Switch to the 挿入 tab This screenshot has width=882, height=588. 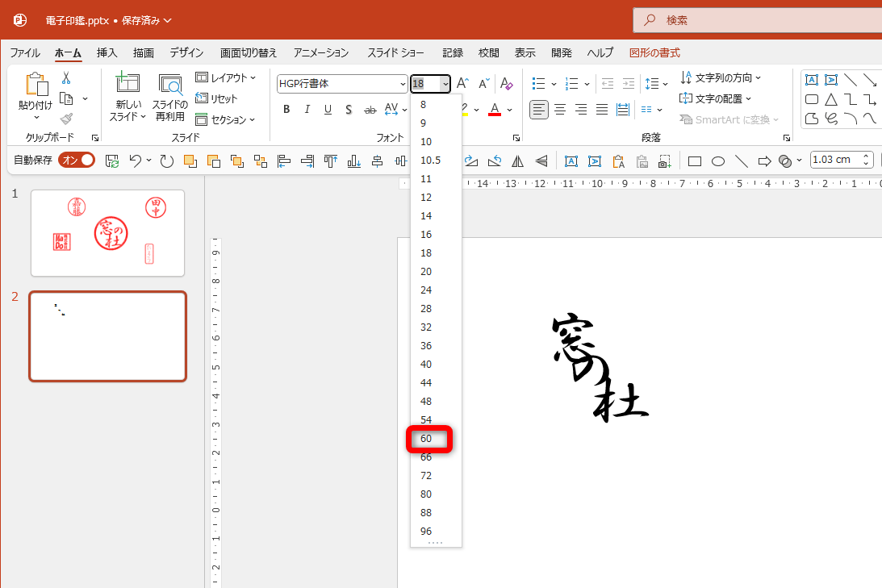pyautogui.click(x=107, y=53)
